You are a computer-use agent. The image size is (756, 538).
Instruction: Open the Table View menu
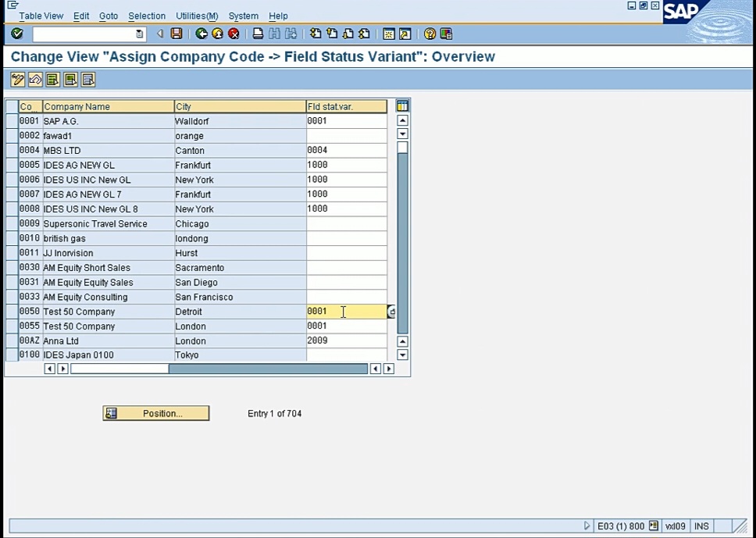[41, 16]
